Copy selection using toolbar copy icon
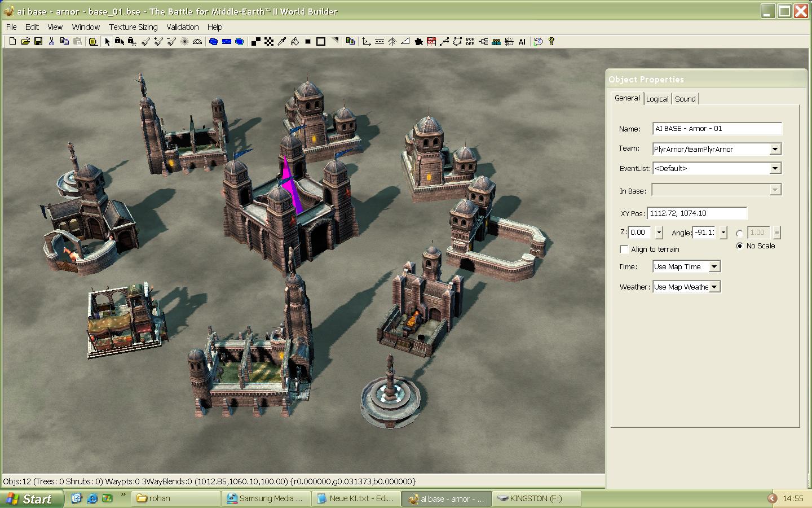This screenshot has width=812, height=508. pyautogui.click(x=64, y=41)
